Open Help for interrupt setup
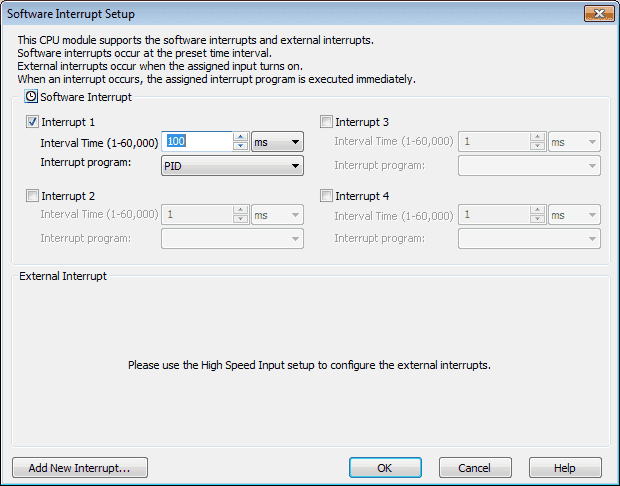Screen dimensions: 620x486 click(x=565, y=468)
